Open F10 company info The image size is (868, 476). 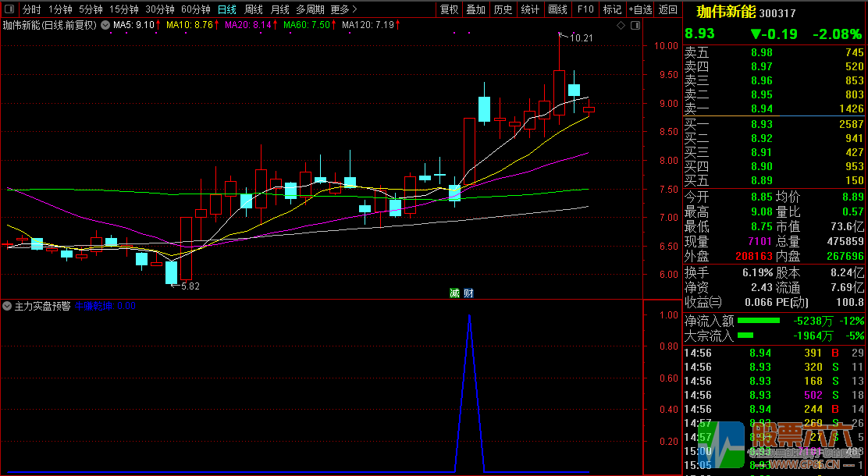pos(585,9)
